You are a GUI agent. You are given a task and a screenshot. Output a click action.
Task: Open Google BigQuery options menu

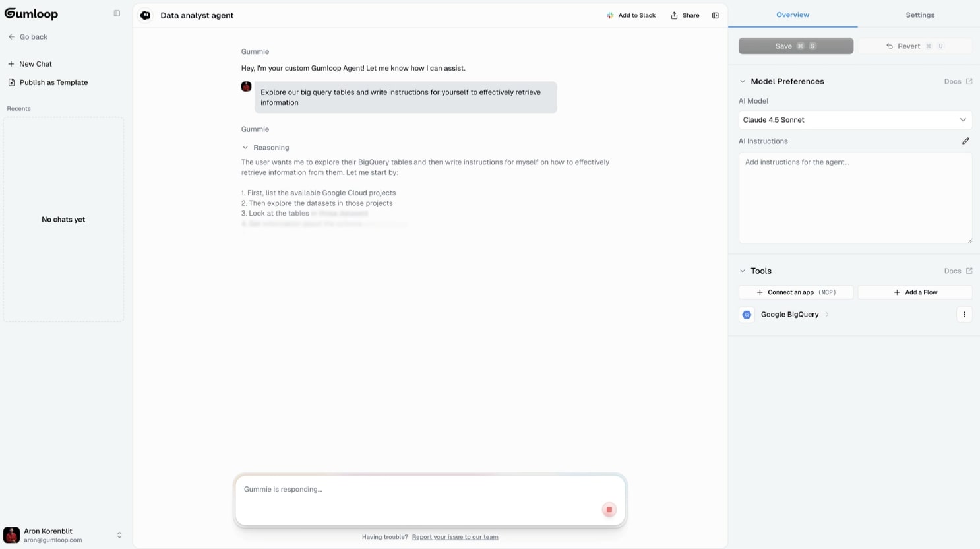pyautogui.click(x=964, y=315)
